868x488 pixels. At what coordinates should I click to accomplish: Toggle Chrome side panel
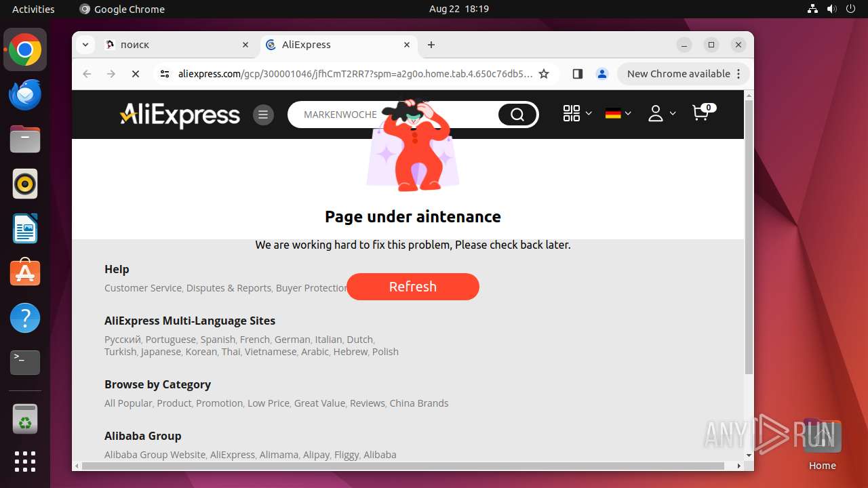pyautogui.click(x=578, y=74)
